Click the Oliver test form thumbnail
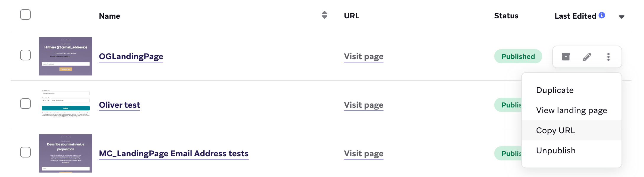Screen dimensions: 644x177 [x=66, y=104]
